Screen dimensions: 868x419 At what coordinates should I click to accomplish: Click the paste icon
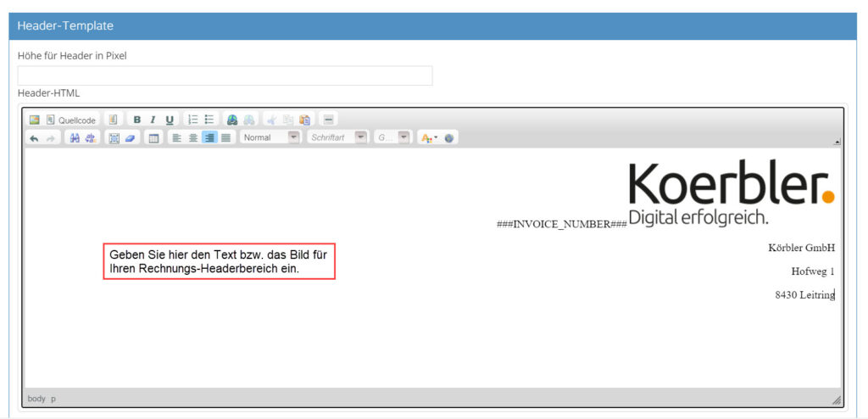pos(304,120)
